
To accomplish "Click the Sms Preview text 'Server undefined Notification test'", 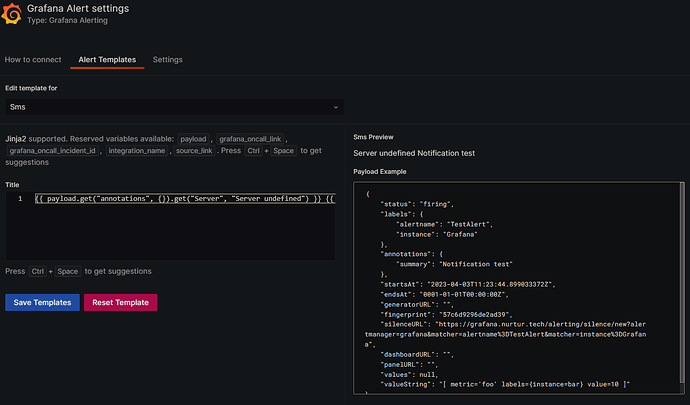I will pyautogui.click(x=414, y=153).
